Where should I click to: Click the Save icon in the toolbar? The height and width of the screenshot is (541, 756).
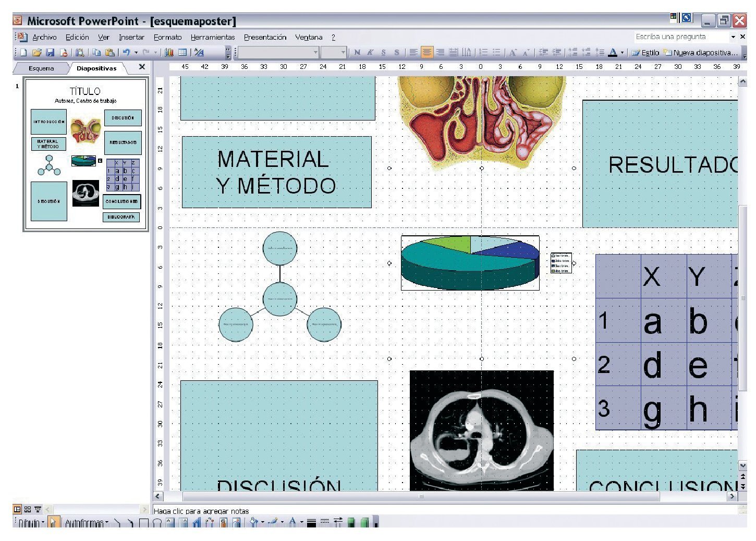[50, 53]
